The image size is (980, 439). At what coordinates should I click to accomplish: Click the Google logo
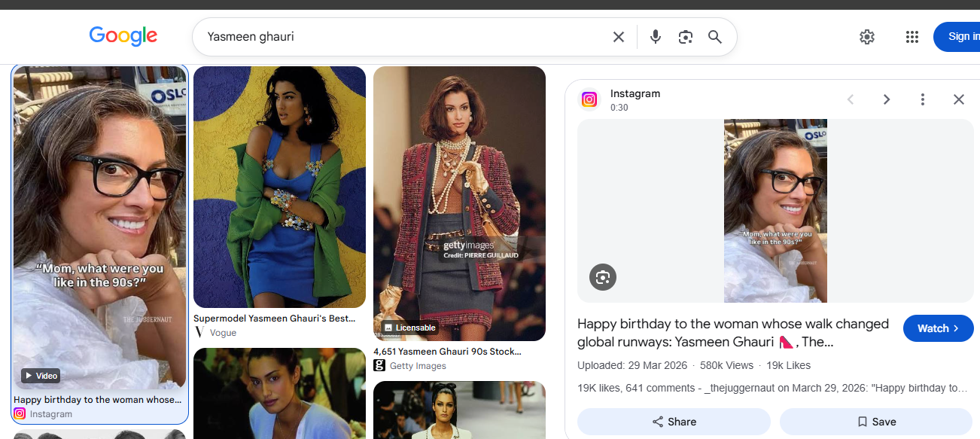tap(123, 36)
